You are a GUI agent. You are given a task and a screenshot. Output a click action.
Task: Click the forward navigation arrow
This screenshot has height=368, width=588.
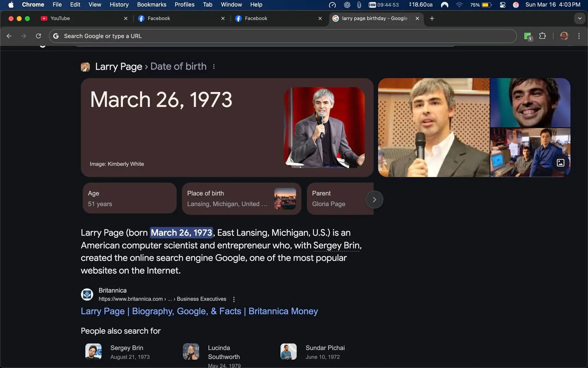click(x=23, y=36)
